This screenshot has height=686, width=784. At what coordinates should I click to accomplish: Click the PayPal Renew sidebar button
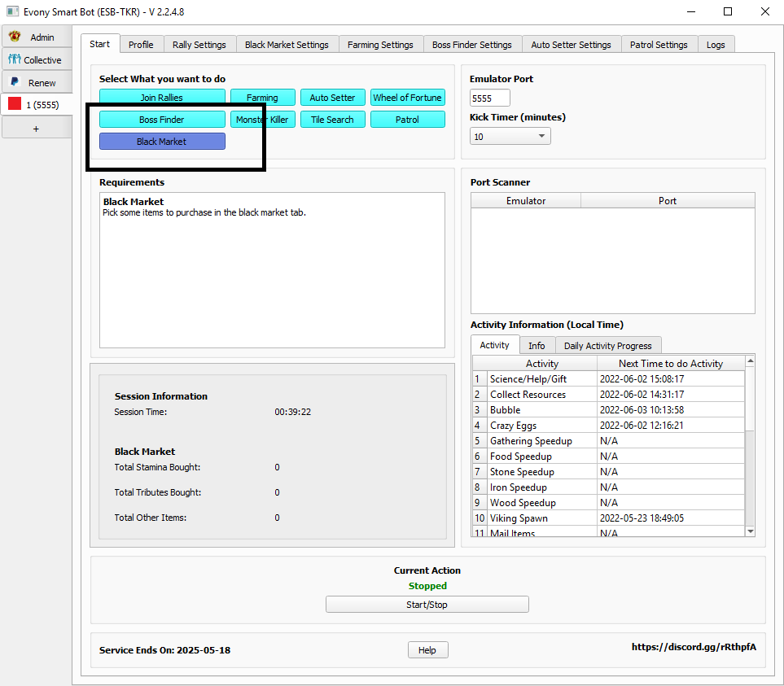tap(35, 82)
